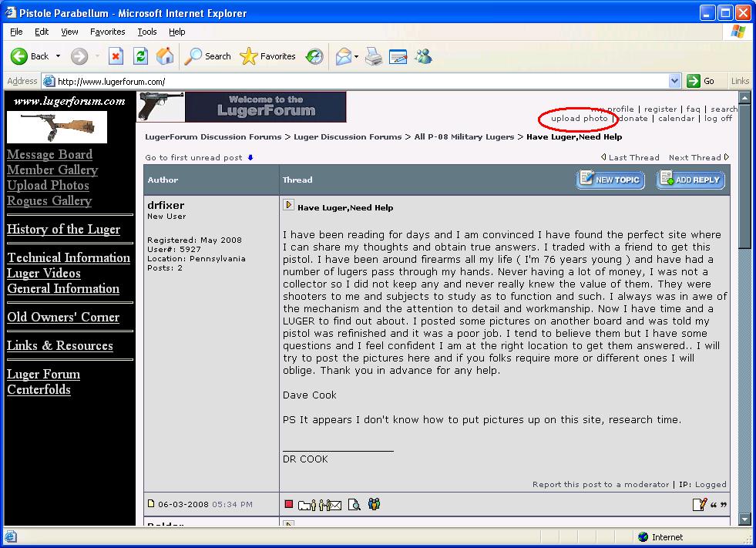Go to the Home page
756x548 pixels.
(x=165, y=56)
